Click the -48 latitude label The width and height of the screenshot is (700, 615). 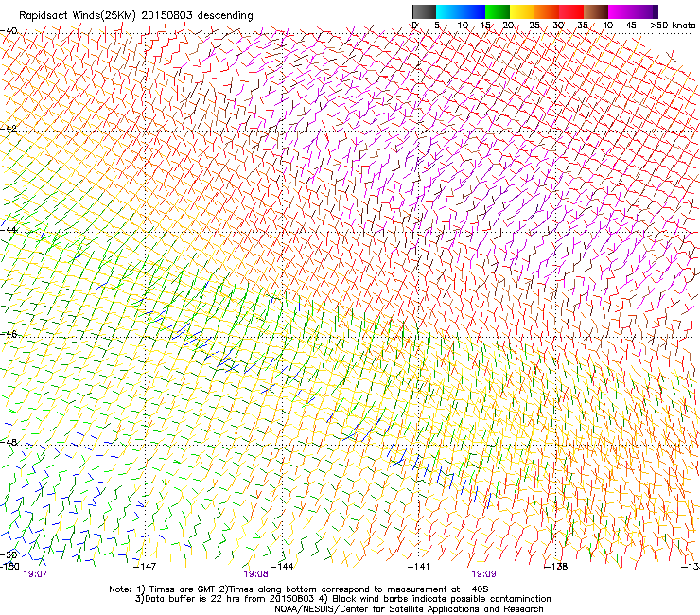point(9,442)
